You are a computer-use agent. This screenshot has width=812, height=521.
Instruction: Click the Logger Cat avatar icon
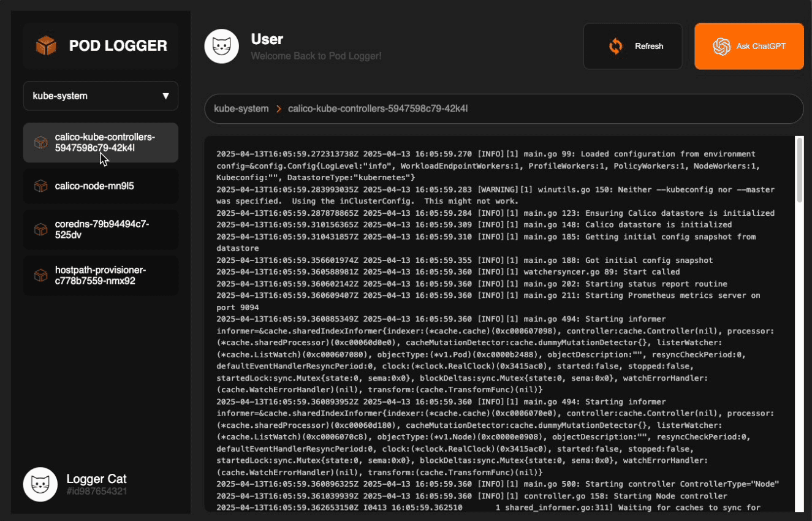40,484
